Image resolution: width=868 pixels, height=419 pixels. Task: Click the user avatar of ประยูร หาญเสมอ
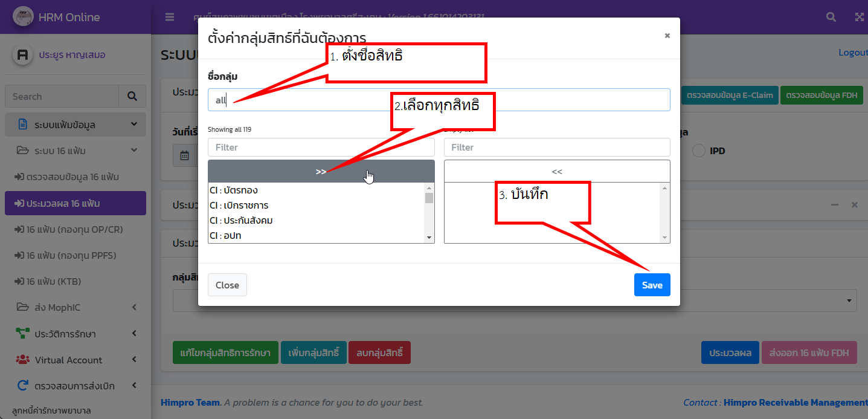(22, 54)
